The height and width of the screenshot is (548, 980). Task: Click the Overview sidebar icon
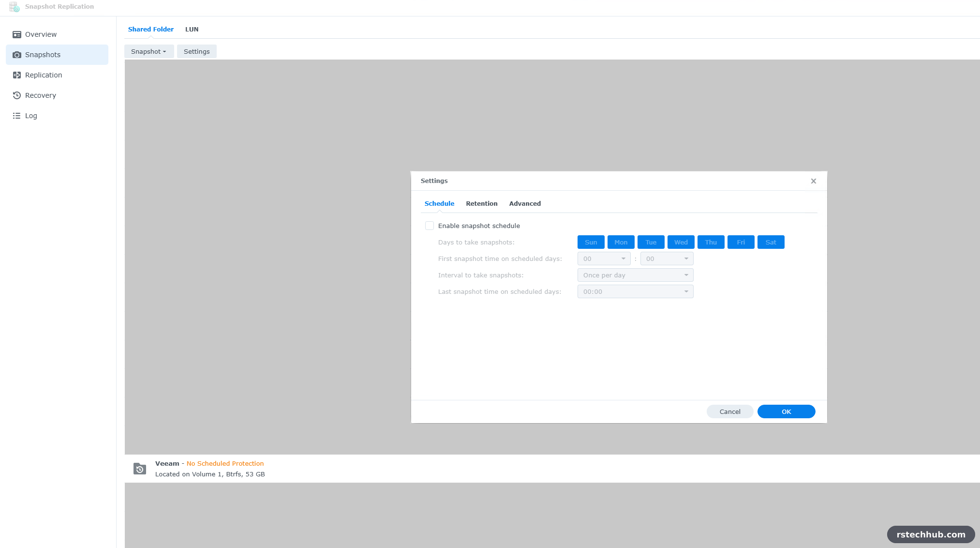17,34
